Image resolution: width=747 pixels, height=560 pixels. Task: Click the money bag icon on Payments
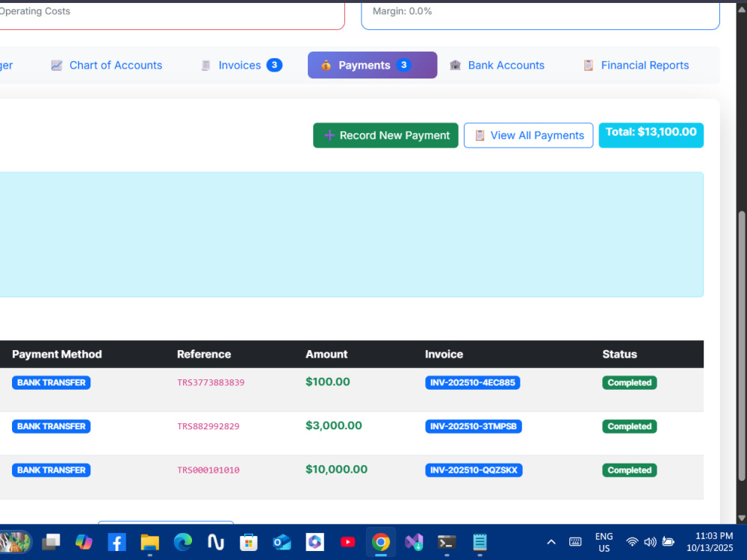[326, 65]
